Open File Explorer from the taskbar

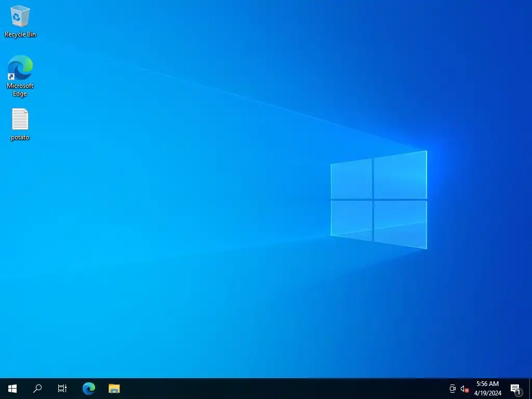coord(114,389)
